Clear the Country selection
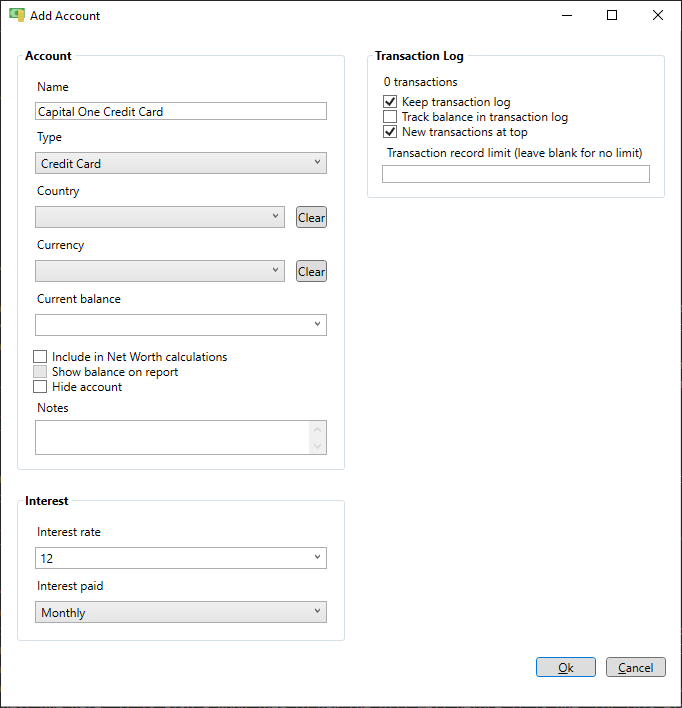The height and width of the screenshot is (708, 682). [311, 217]
